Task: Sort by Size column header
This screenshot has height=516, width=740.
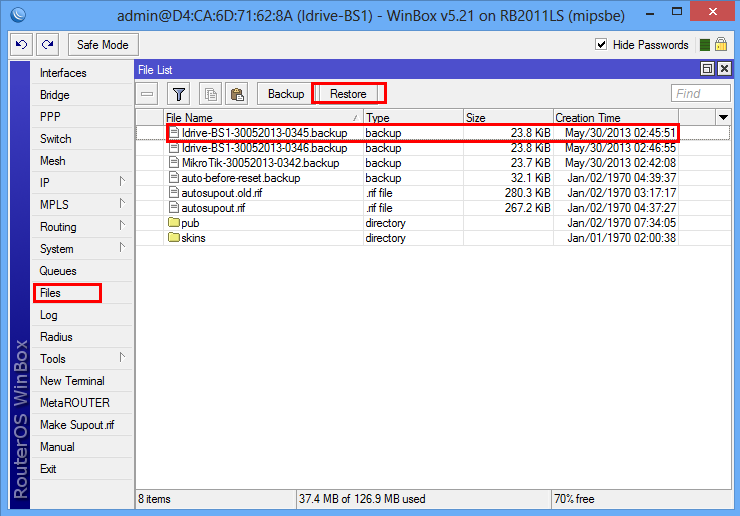Action: click(508, 118)
